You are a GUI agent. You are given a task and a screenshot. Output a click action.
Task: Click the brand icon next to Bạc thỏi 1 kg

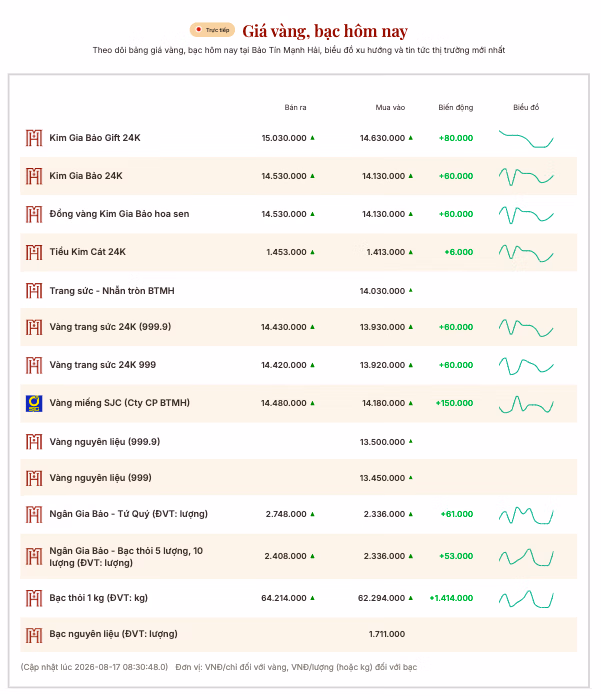pyautogui.click(x=34, y=598)
